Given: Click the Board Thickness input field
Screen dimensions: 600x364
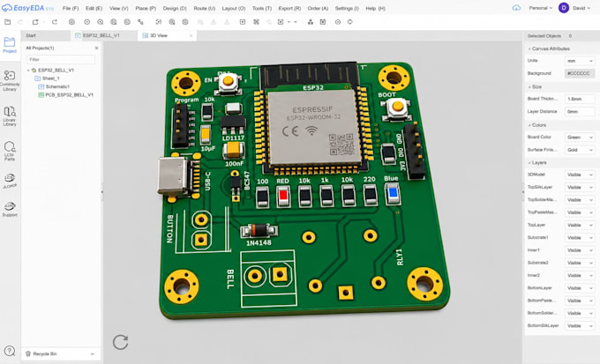Looking at the screenshot, I should [x=580, y=99].
